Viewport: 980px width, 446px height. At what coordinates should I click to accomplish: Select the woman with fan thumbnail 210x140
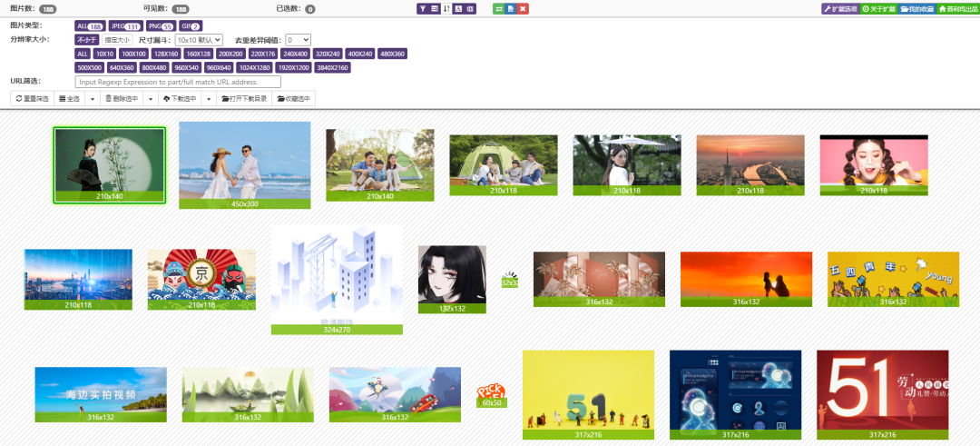(x=110, y=165)
